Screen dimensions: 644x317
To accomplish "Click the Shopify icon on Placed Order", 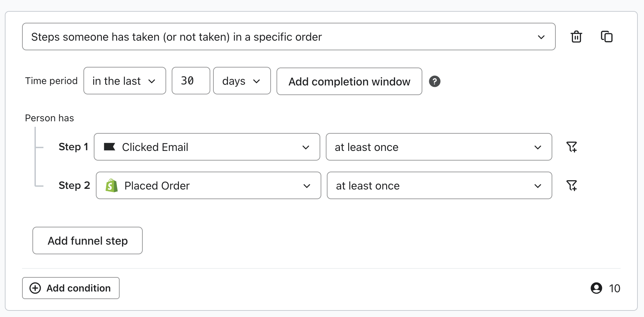I will (x=111, y=185).
